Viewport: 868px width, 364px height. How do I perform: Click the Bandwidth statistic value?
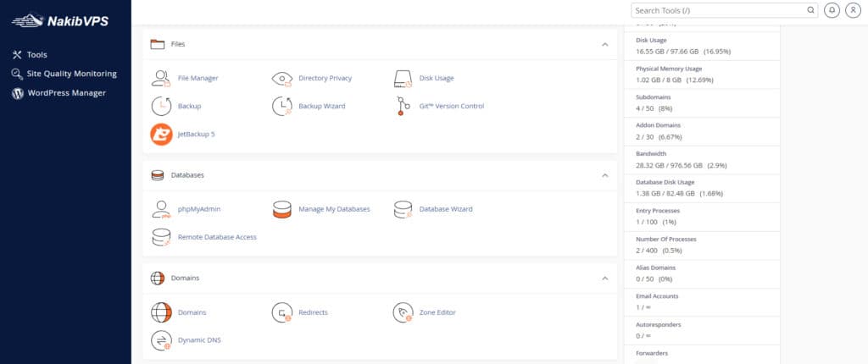click(x=682, y=165)
